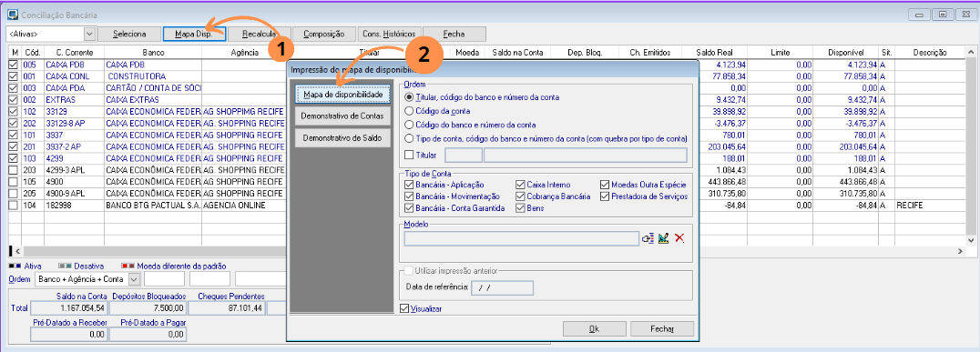The image size is (980, 352).
Task: Click the Fecha toolbar button
Action: pos(454,34)
